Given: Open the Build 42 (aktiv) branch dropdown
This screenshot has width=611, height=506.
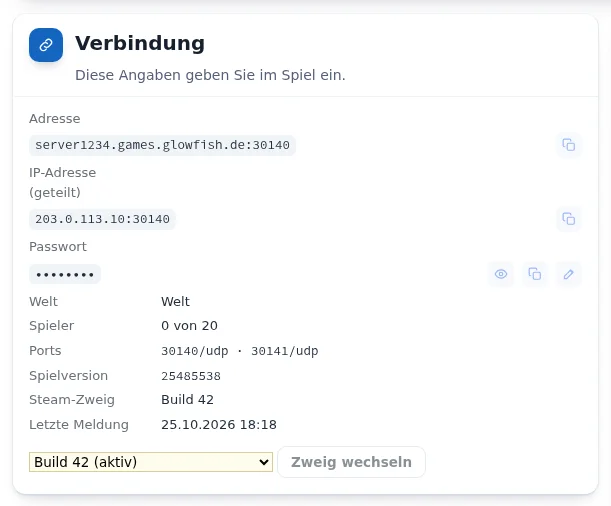Looking at the screenshot, I should 151,462.
